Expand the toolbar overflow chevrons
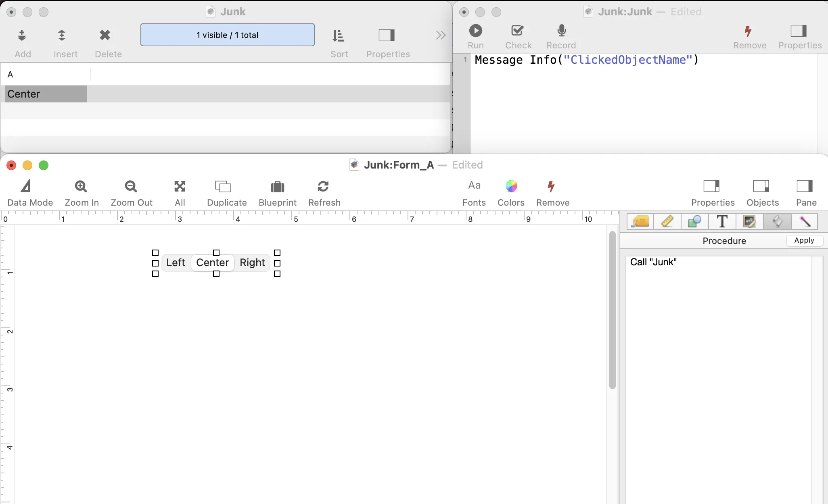 (441, 35)
